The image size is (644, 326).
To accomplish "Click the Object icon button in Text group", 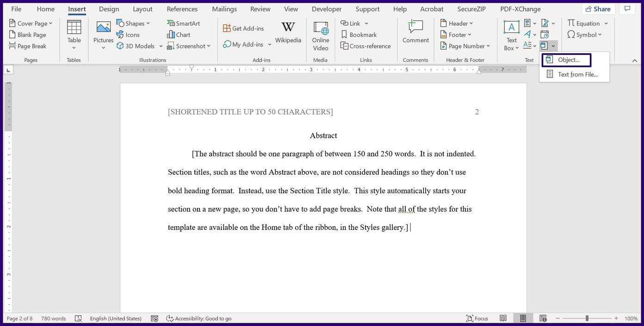I will coord(545,46).
